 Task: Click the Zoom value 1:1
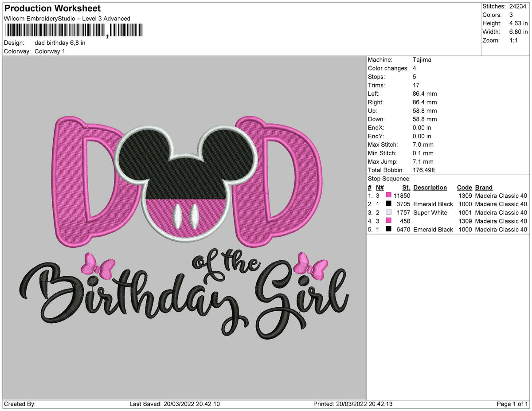pyautogui.click(x=514, y=40)
